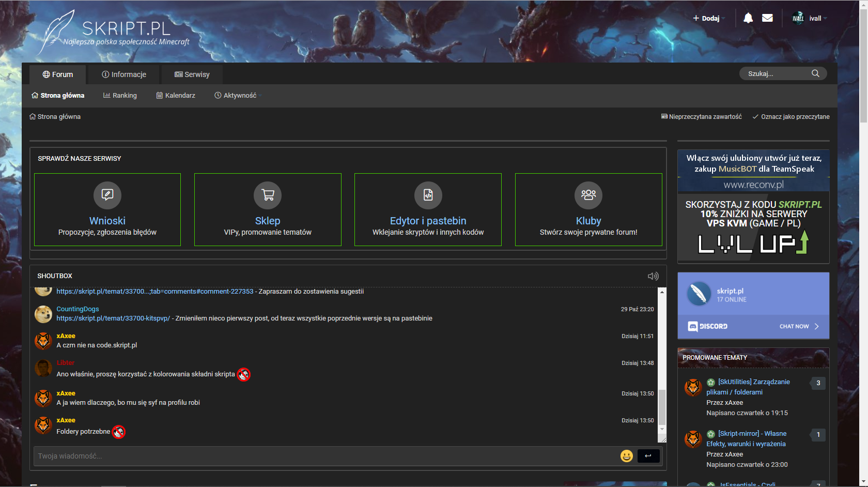868x487 pixels.
Task: Click xAxee avatar at 'Foldery potrzebne' message
Action: pyautogui.click(x=43, y=425)
